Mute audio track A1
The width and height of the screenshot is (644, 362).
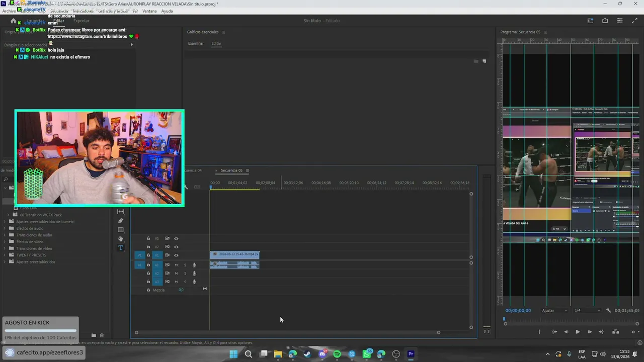(176, 265)
